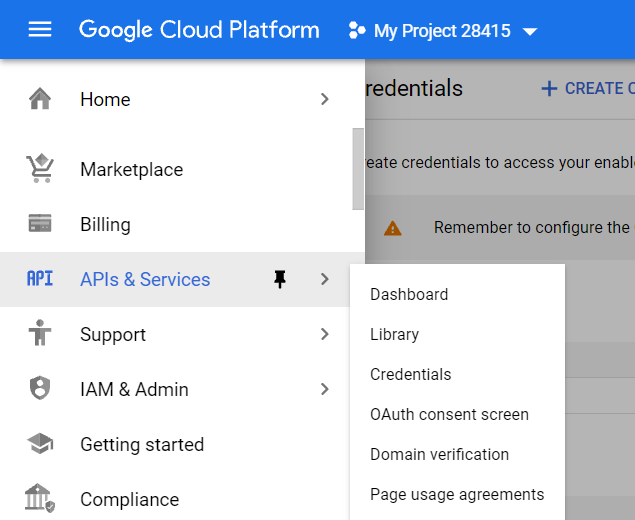This screenshot has width=635, height=520.
Task: Click the orange warning triangle icon
Action: (x=392, y=228)
